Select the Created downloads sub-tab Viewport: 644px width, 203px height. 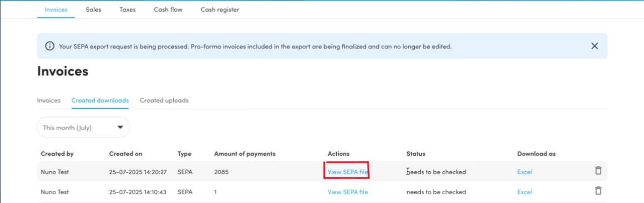pos(100,100)
